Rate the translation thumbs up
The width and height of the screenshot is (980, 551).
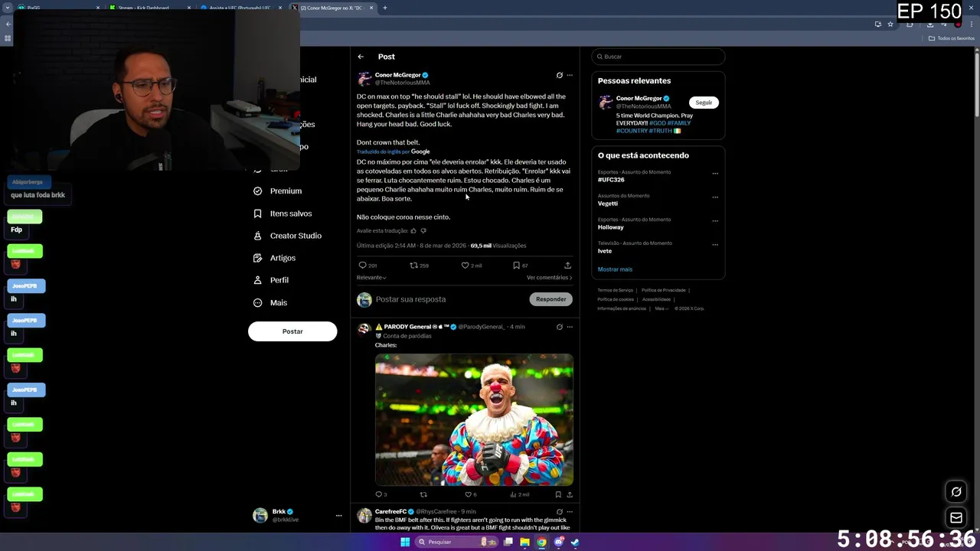(x=413, y=230)
